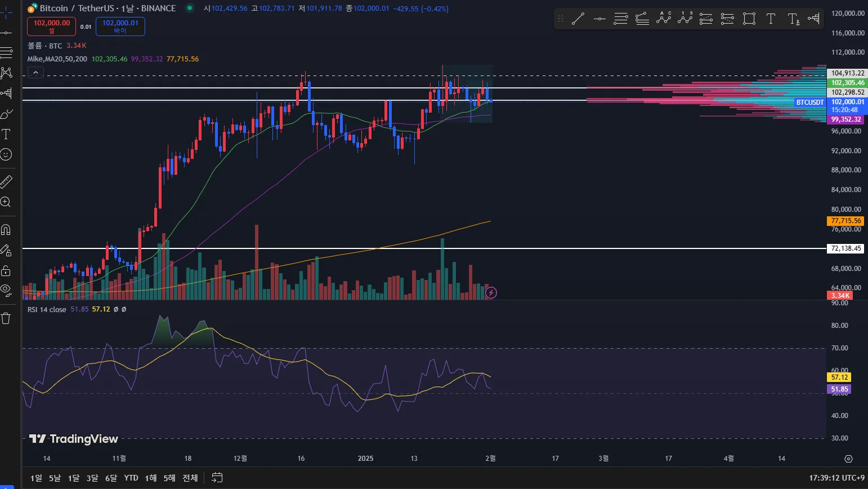868x489 pixels.
Task: Select the ruler measure tool
Action: (6, 181)
